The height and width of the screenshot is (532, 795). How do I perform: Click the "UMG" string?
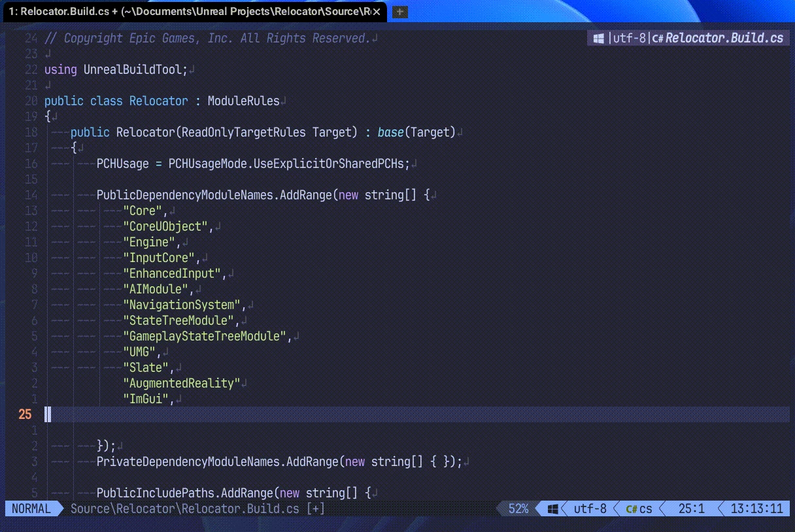(x=139, y=352)
